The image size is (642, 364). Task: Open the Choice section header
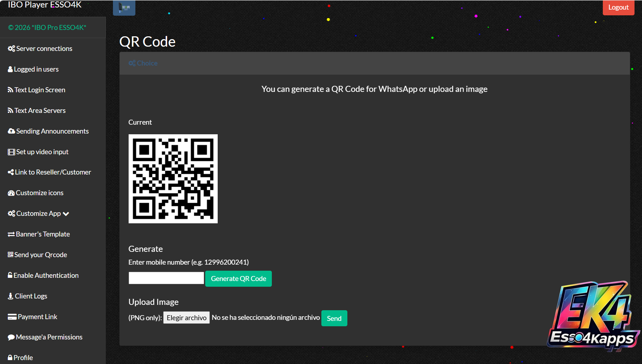click(143, 63)
